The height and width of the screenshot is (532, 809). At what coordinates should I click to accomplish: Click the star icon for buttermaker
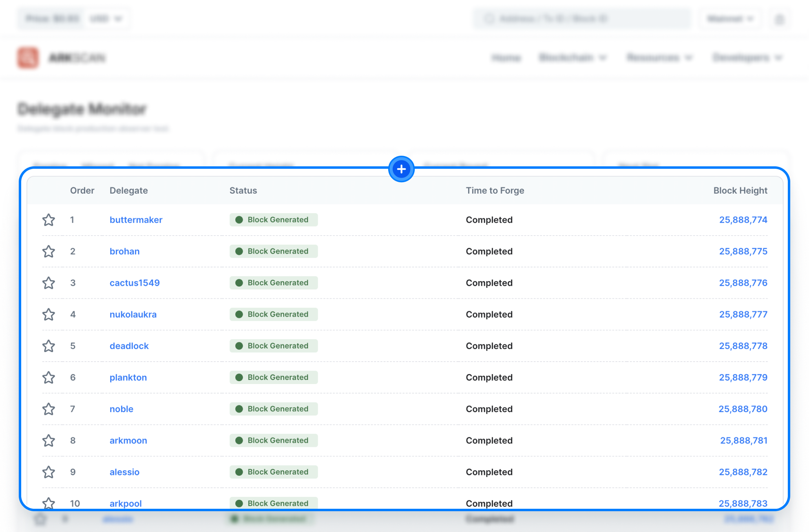(x=49, y=220)
